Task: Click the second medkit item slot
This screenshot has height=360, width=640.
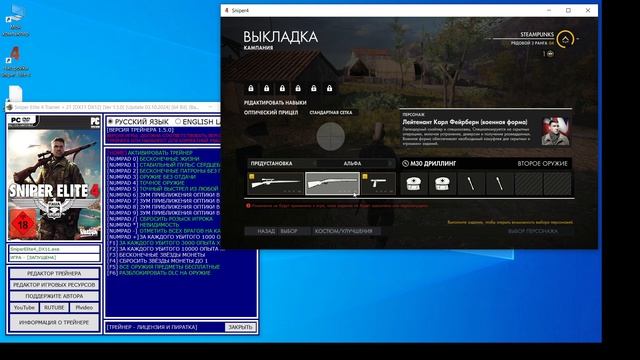Action: pyautogui.click(x=442, y=184)
